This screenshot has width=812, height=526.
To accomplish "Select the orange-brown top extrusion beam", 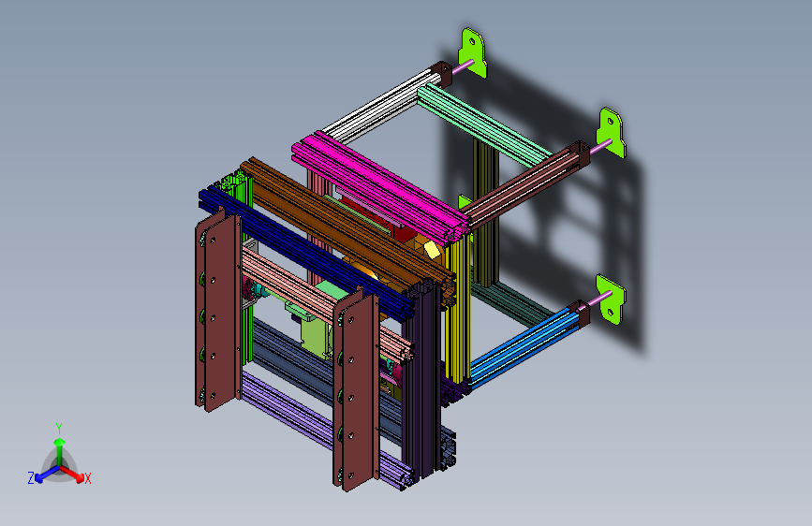I will pos(347,227).
